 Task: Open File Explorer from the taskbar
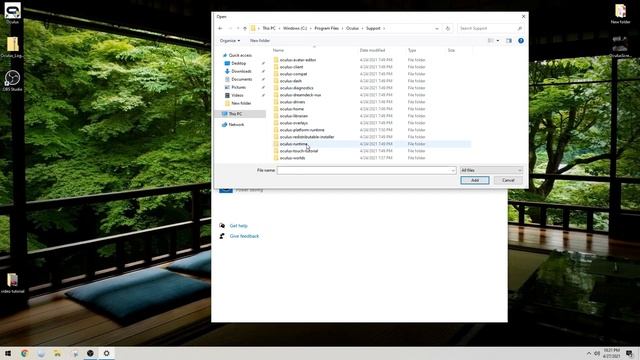(x=58, y=353)
